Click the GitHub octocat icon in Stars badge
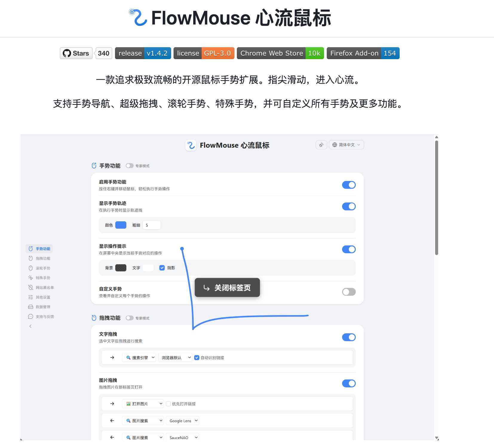 [x=67, y=53]
